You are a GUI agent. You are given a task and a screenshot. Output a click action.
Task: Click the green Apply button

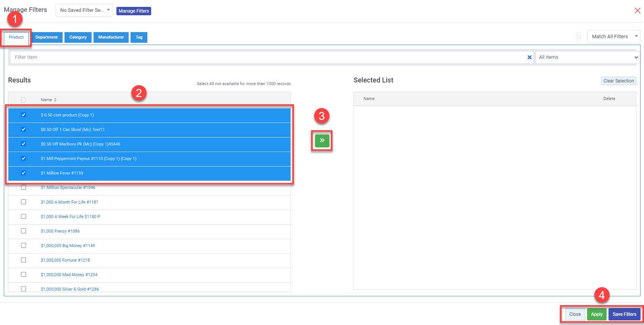[x=596, y=314]
